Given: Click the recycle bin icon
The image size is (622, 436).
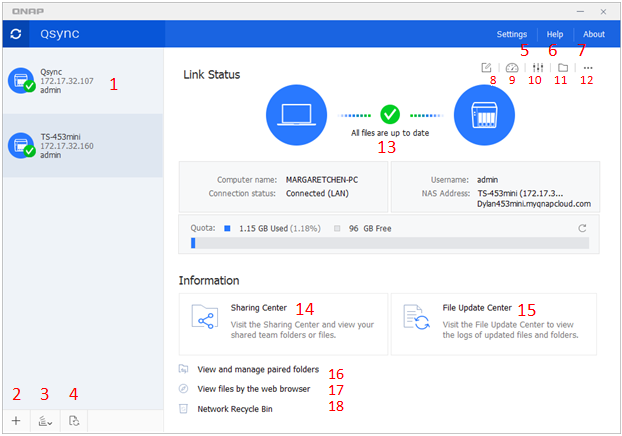Looking at the screenshot, I should point(183,408).
